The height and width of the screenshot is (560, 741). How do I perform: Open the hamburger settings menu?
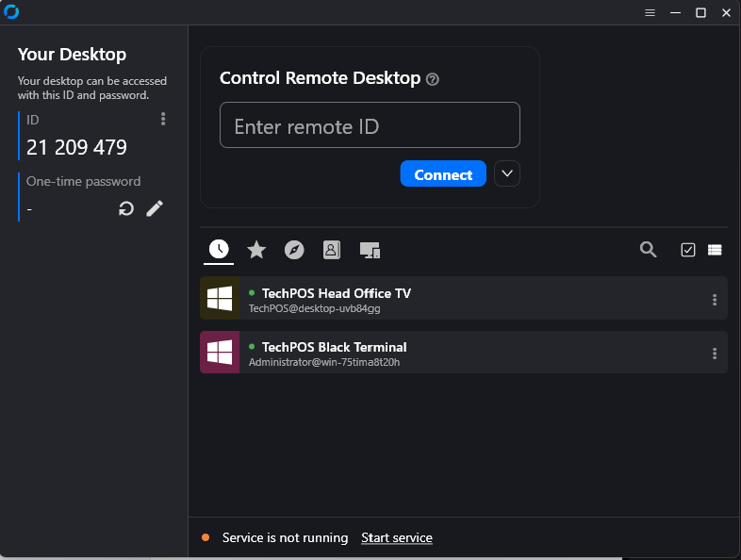click(x=650, y=13)
